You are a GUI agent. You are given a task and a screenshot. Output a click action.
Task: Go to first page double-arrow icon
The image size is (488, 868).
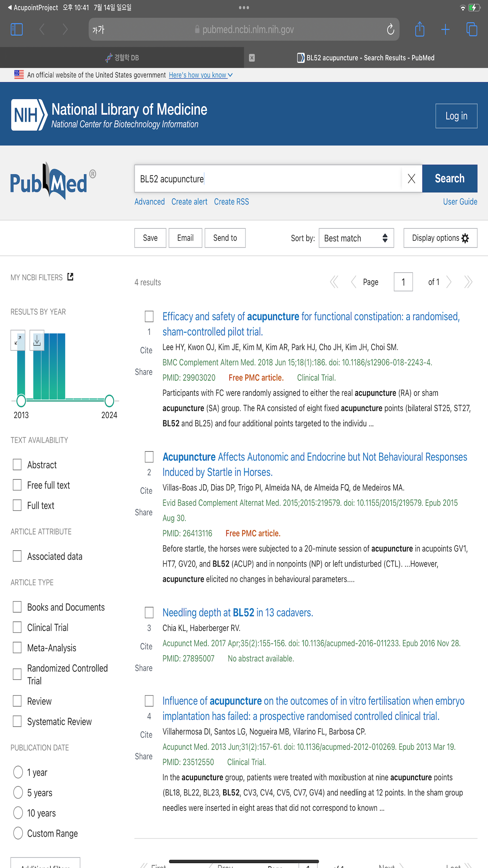coord(334,282)
